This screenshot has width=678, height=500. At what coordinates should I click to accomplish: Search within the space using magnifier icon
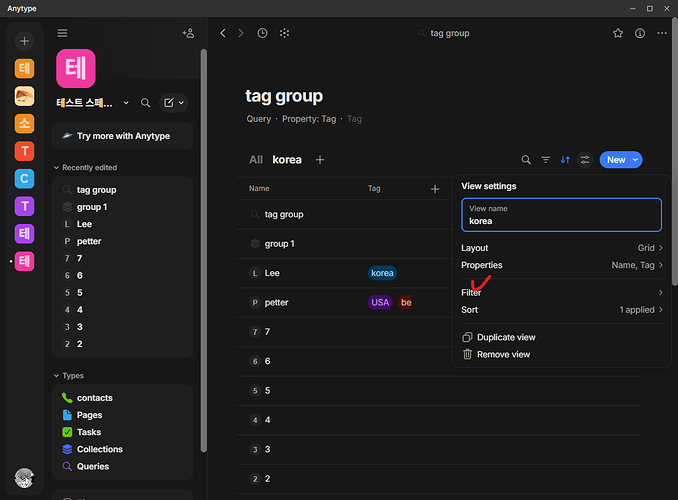[146, 103]
